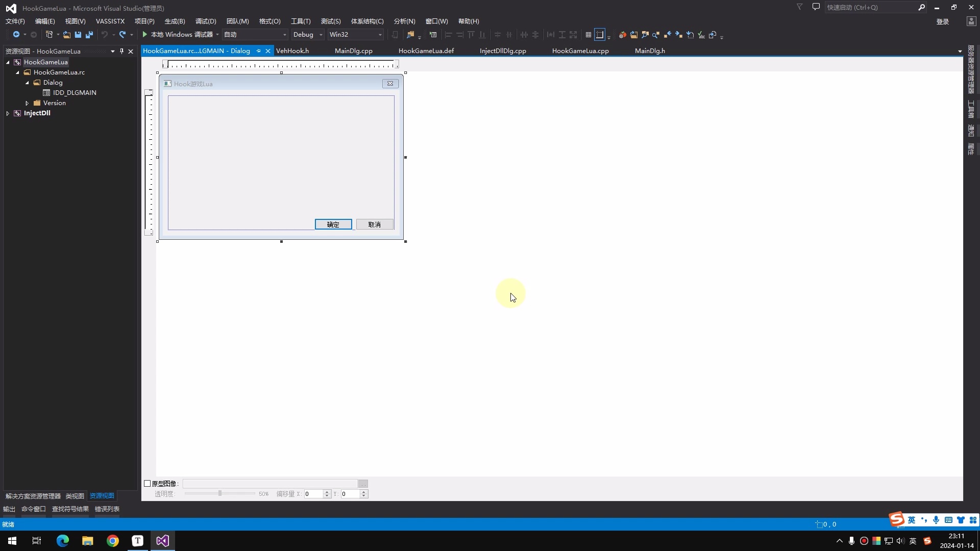Viewport: 980px width, 551px height.
Task: Click the transparency slider handle
Action: (x=220, y=494)
